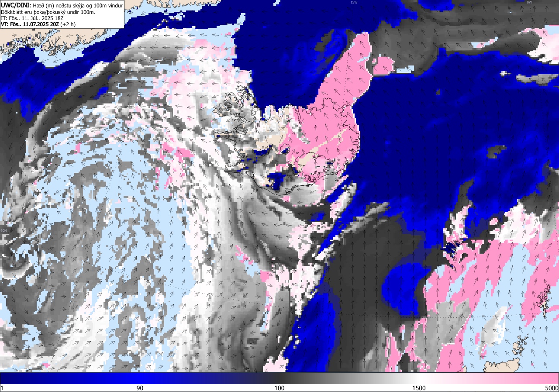Screen dimensions: 559x392
Task: Click the "5000" label under the color scale
Action: tap(552, 388)
